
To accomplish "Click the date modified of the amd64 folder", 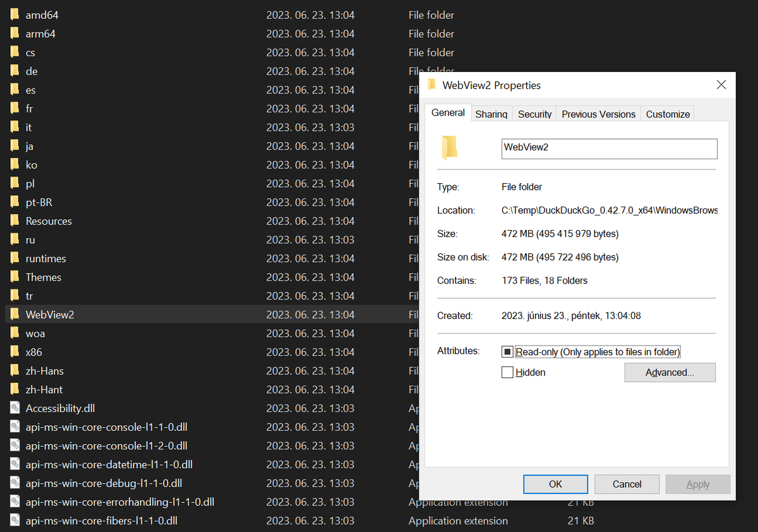I will [x=310, y=15].
